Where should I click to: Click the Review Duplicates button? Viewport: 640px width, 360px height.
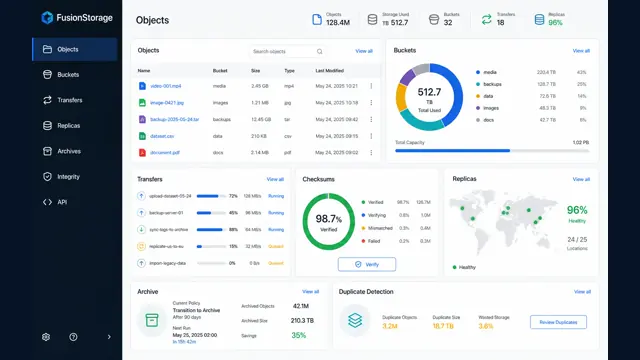tap(558, 322)
